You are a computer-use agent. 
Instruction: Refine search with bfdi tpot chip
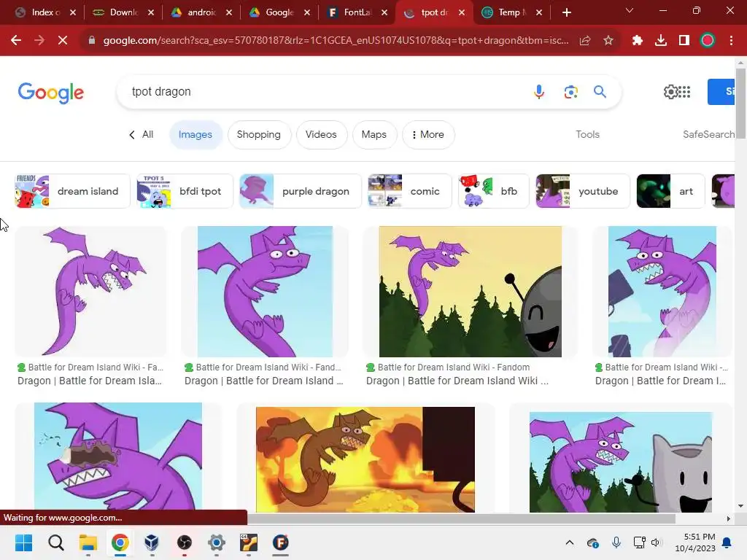[x=185, y=191]
